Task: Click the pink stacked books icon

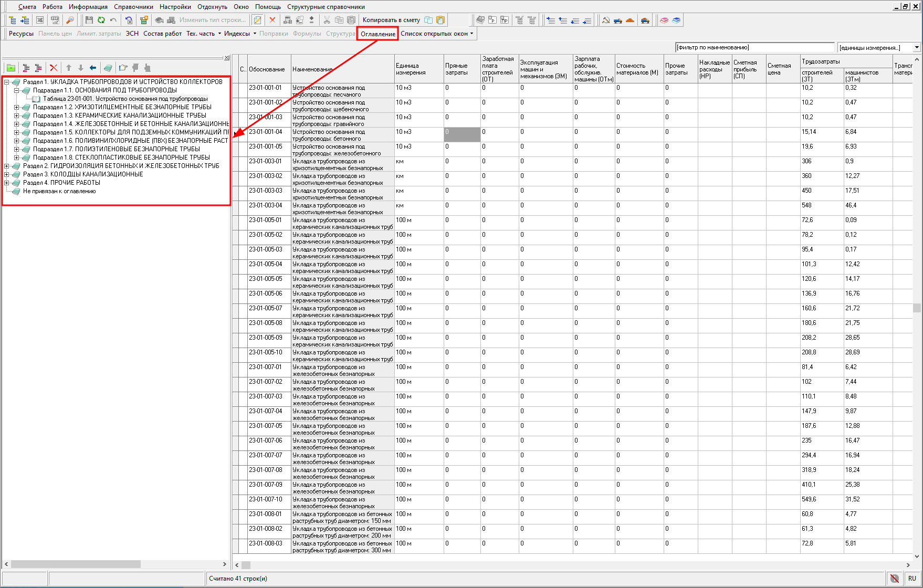Action: 664,20
